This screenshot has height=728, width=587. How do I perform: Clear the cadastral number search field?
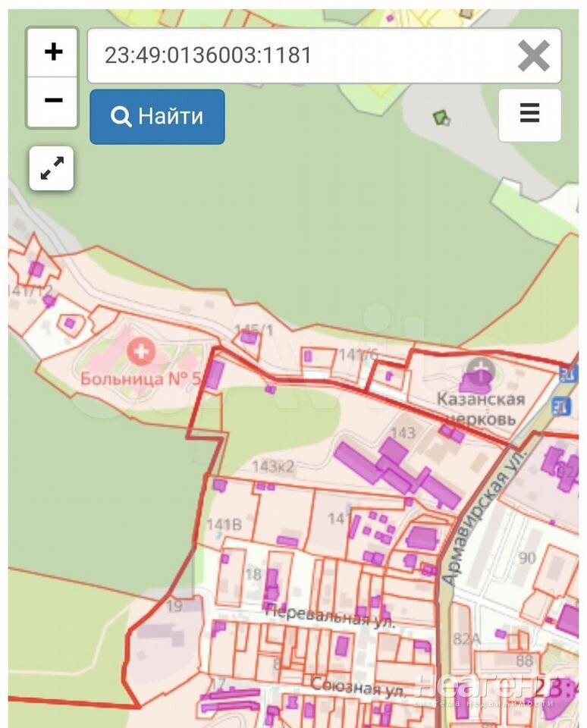(x=533, y=56)
